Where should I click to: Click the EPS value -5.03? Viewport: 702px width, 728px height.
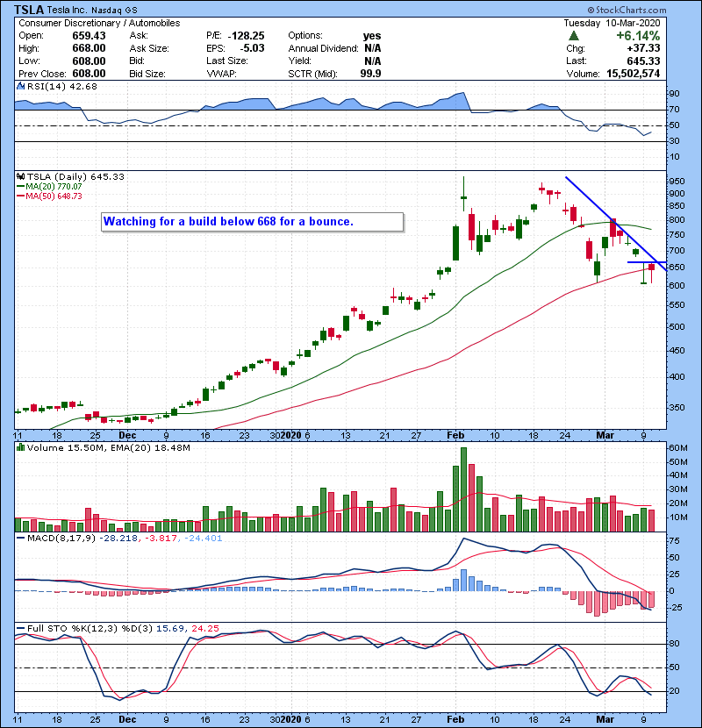coord(252,48)
